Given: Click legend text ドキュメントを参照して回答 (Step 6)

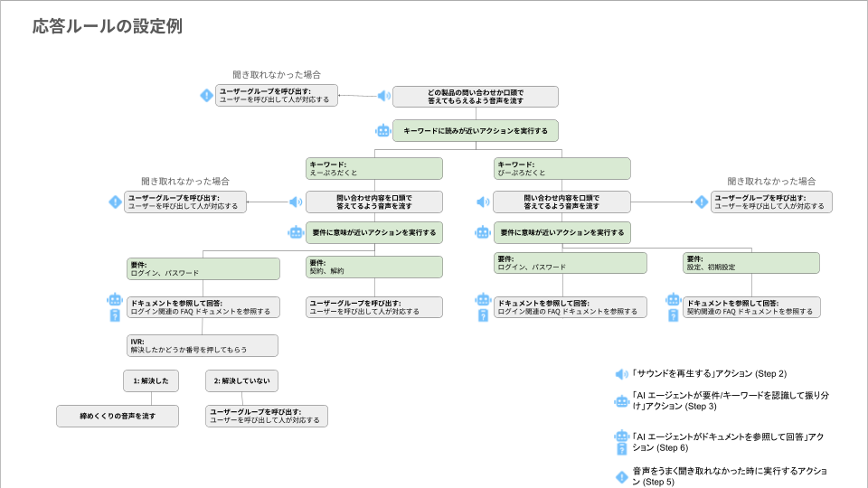Looking at the screenshot, I should (x=728, y=442).
